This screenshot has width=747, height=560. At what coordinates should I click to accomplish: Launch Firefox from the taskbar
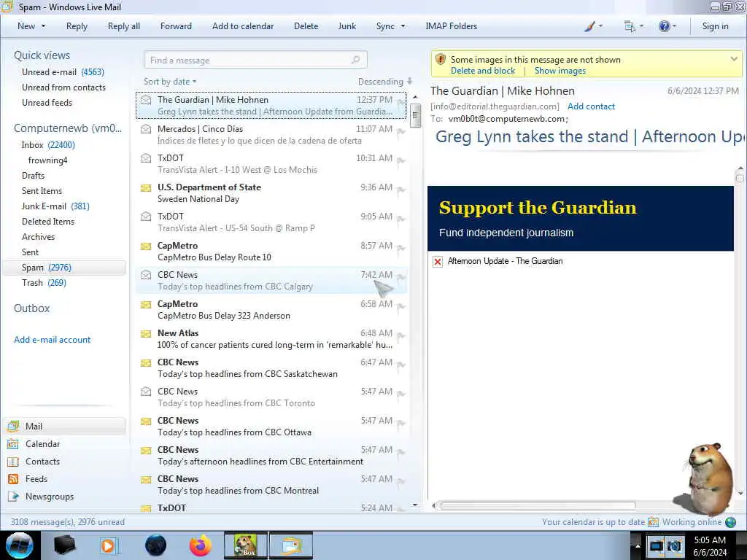(201, 545)
